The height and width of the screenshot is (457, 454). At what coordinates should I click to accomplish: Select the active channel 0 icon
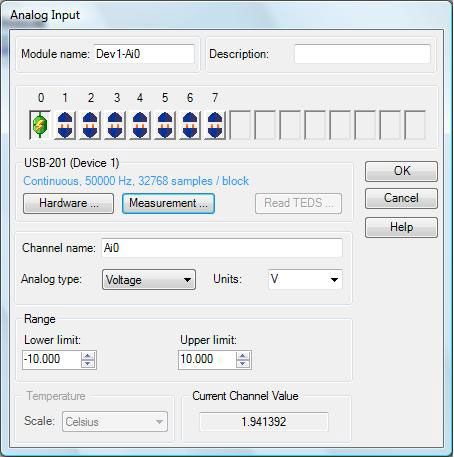40,125
